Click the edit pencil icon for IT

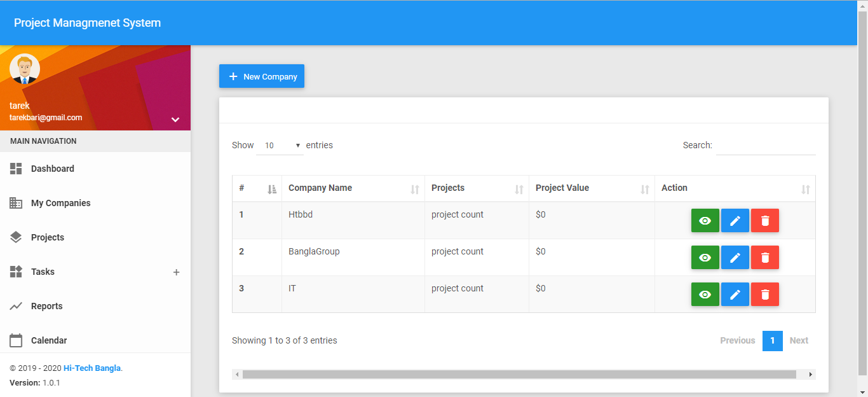(735, 295)
